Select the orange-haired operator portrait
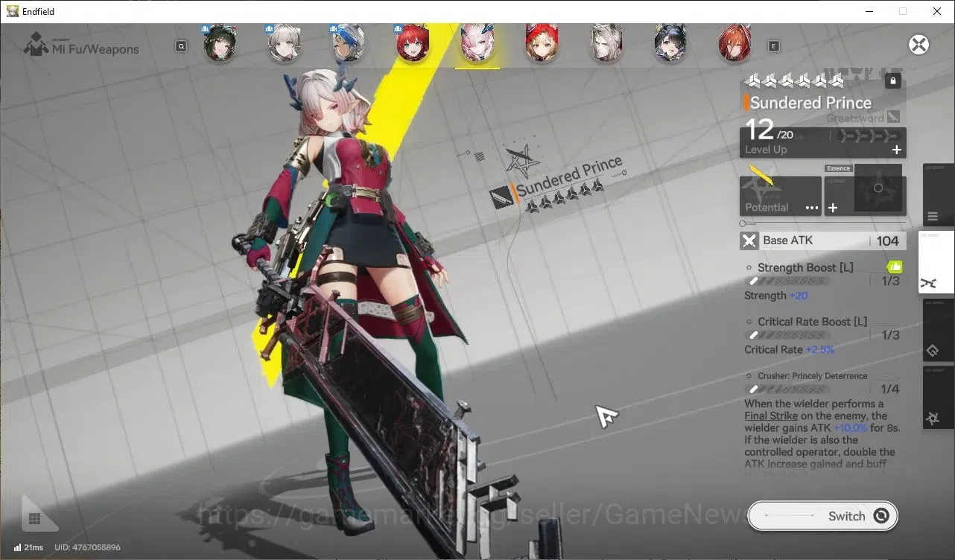 [x=735, y=43]
